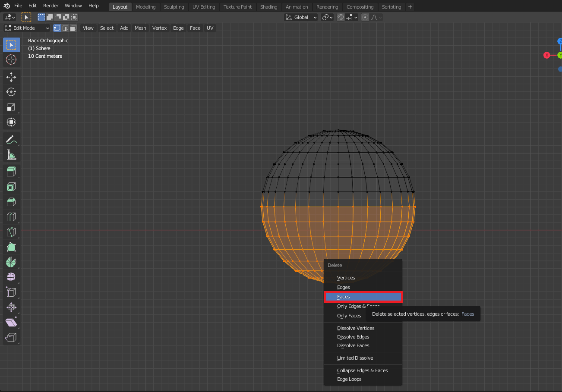Switch to the Sculpting workspace tab

tap(174, 7)
